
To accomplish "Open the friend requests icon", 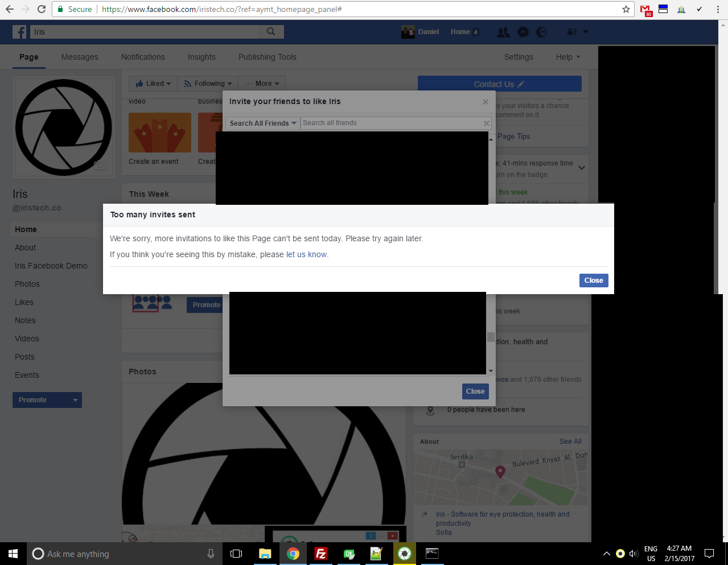I will point(503,32).
